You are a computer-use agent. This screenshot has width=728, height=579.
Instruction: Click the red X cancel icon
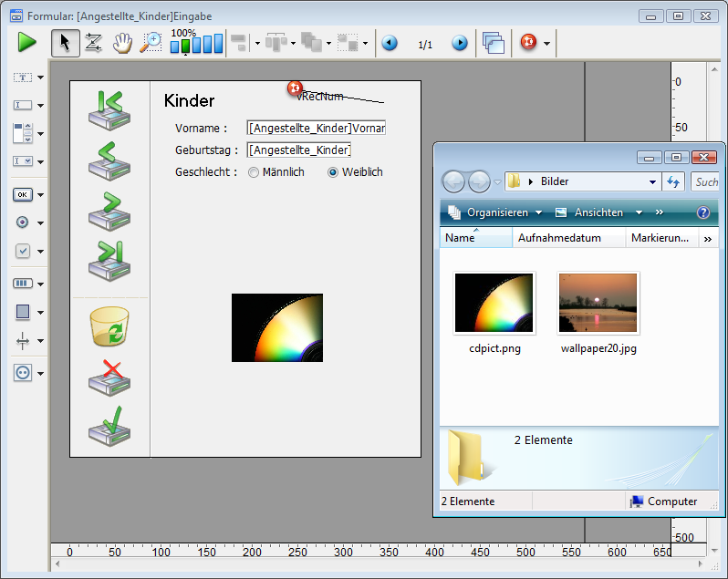(109, 377)
